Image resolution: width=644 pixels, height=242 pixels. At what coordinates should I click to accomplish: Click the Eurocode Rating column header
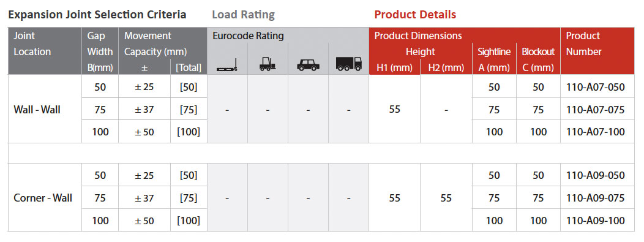(x=248, y=36)
